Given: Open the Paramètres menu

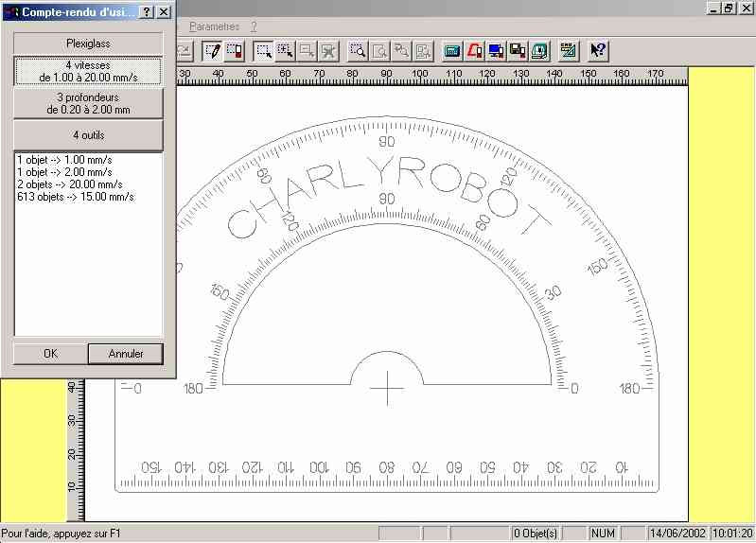Looking at the screenshot, I should pos(214,26).
